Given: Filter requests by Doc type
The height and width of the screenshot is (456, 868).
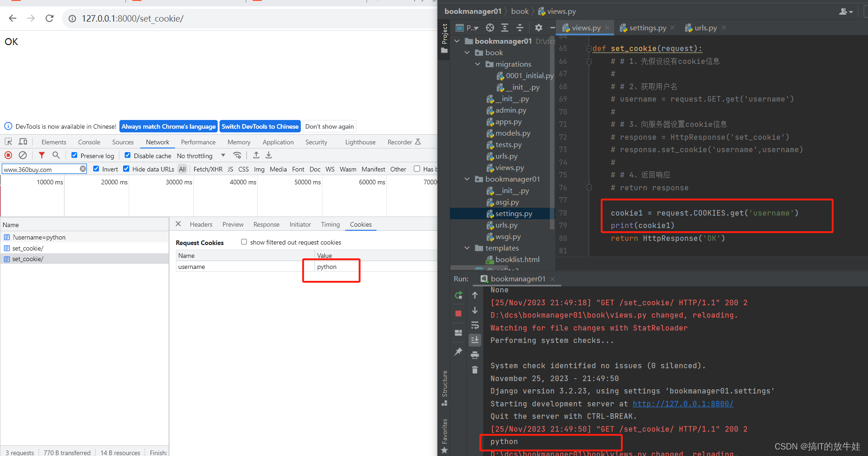Looking at the screenshot, I should pyautogui.click(x=315, y=169).
